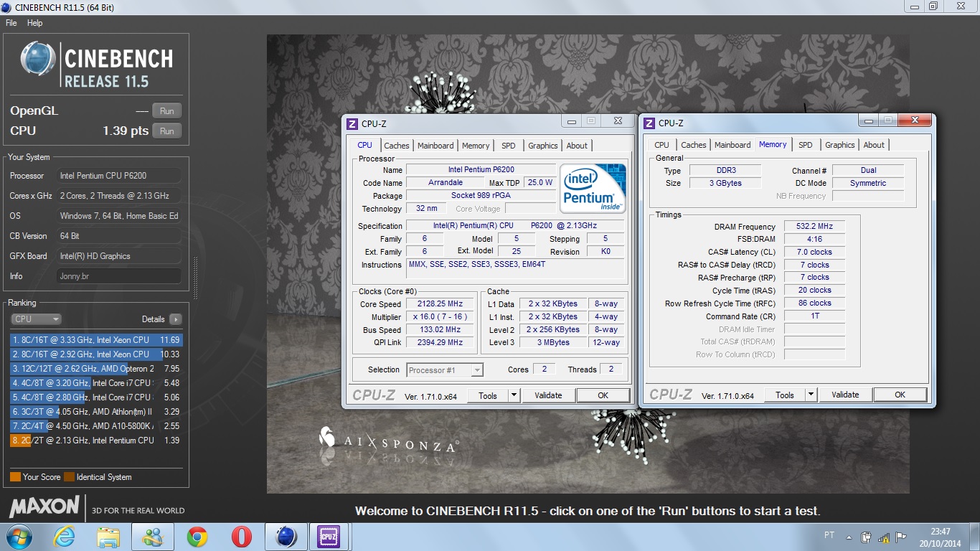980x551 pixels.
Task: Launch Google Chrome from the taskbar
Action: pos(197,537)
